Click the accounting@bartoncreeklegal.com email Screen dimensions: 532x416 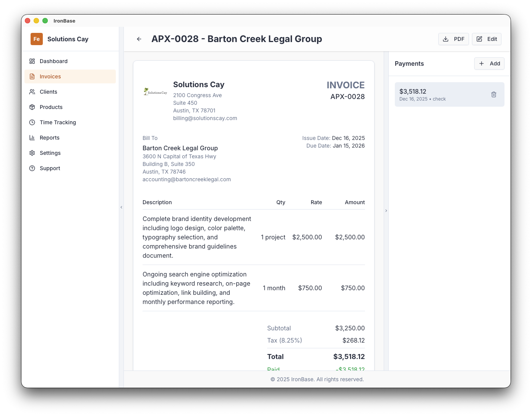tap(187, 179)
